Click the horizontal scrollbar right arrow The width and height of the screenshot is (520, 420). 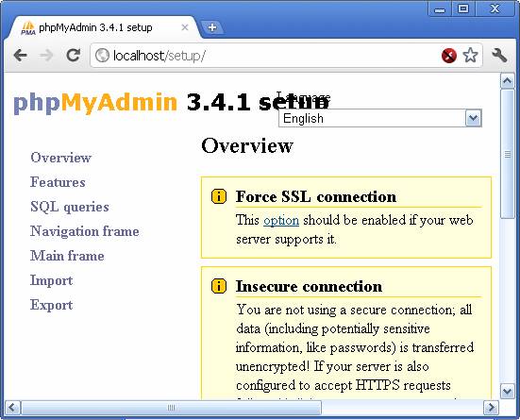pyautogui.click(x=491, y=407)
